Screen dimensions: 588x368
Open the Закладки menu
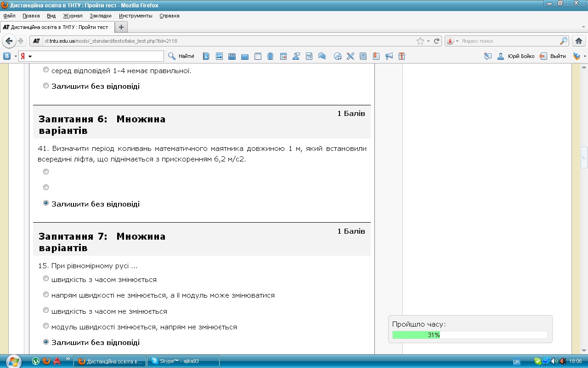[100, 16]
